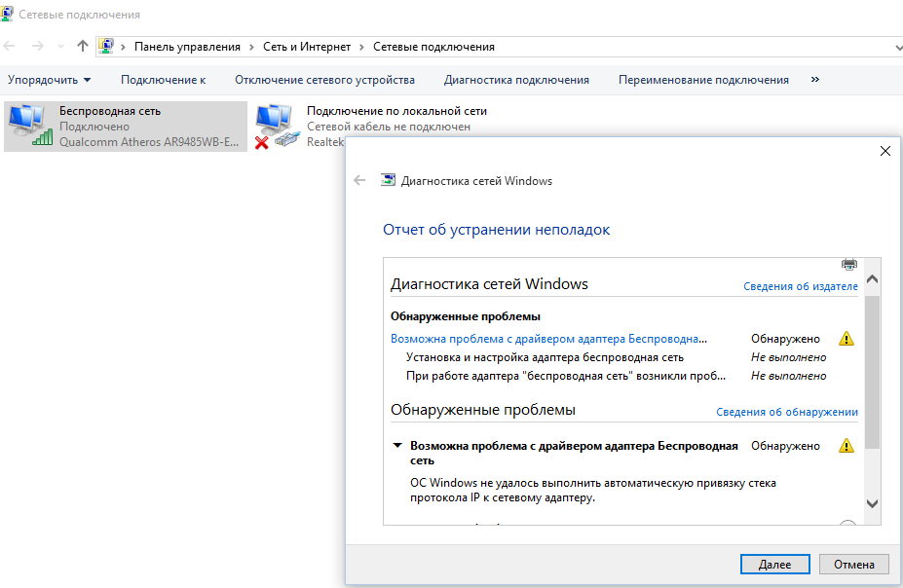The width and height of the screenshot is (903, 588).
Task: Select breadcrumb 'Сетевые подключения'
Action: click(x=433, y=47)
